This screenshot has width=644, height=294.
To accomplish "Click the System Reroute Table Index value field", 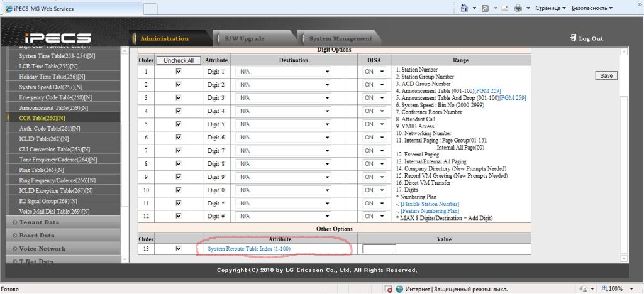I will 379,249.
